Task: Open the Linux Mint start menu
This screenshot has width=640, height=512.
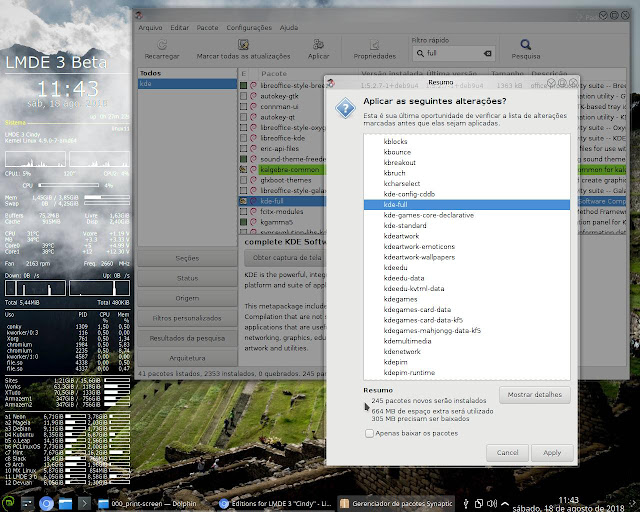Action: coord(8,503)
